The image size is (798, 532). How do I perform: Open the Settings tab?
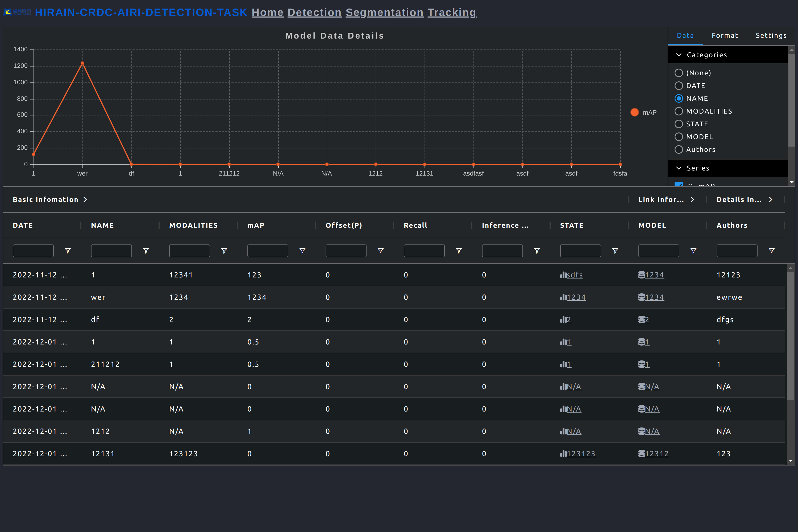pyautogui.click(x=771, y=36)
